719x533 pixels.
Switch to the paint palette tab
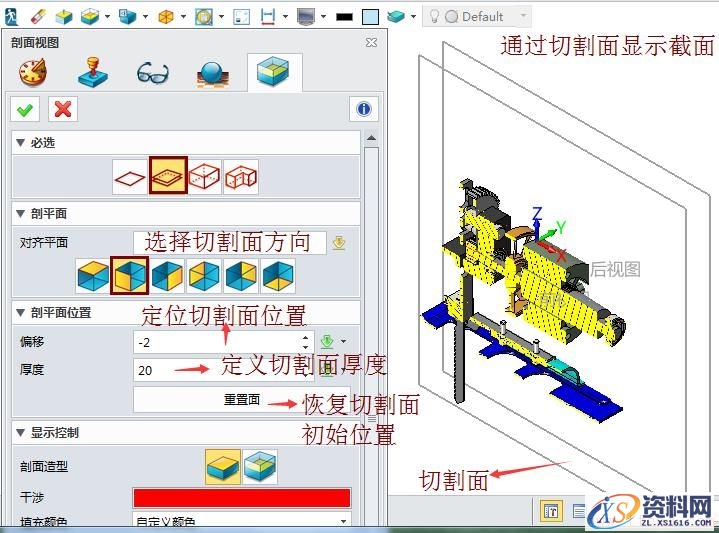[x=33, y=72]
